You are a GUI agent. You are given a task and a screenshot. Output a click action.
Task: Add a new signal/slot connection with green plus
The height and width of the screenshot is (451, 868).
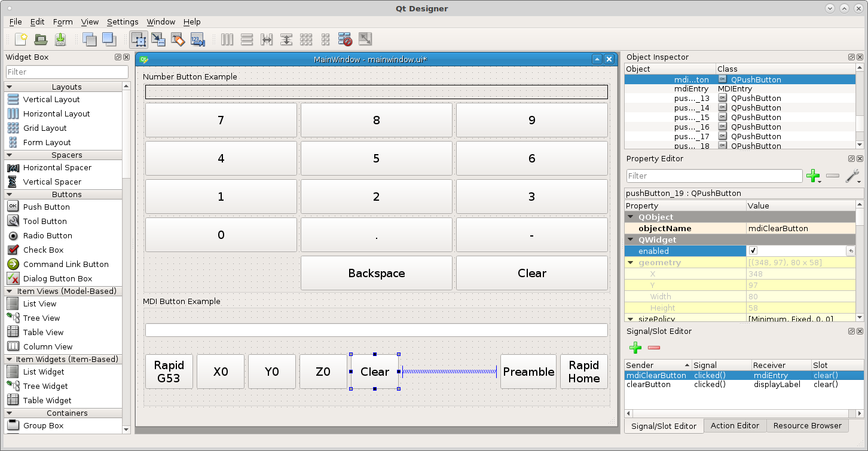pos(635,347)
